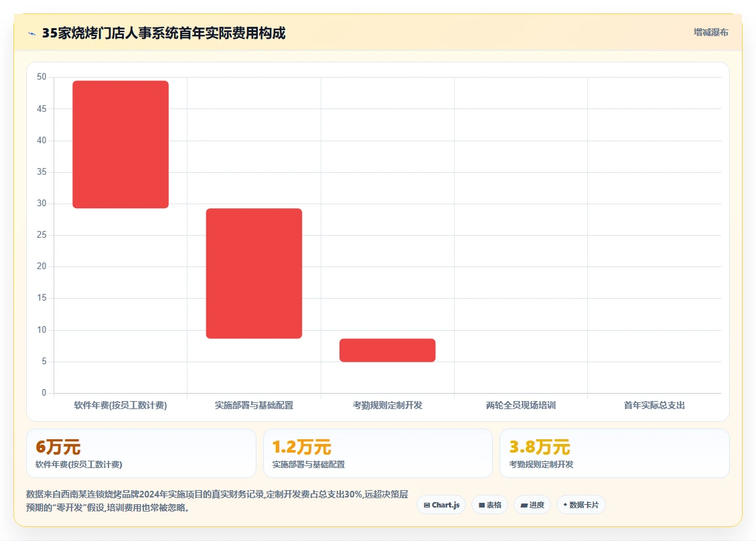Click x-axis label 实施部署与基础配置
Viewport: 756px width, 541px height.
[254, 406]
